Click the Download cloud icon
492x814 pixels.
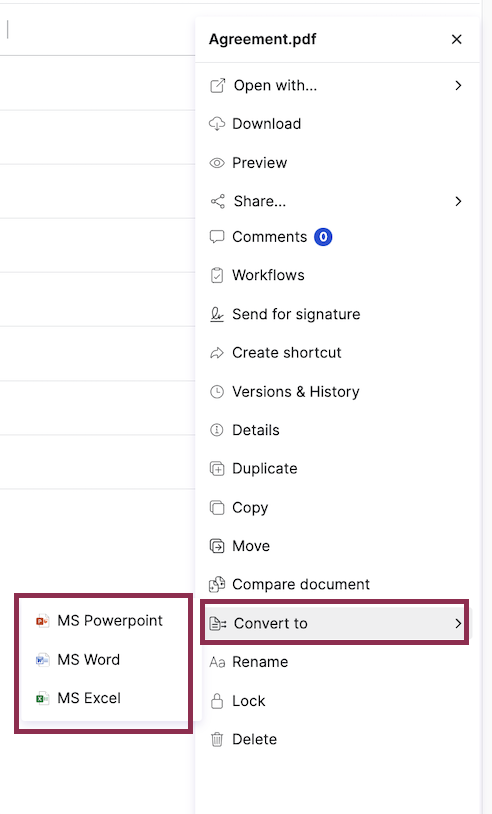tap(217, 124)
